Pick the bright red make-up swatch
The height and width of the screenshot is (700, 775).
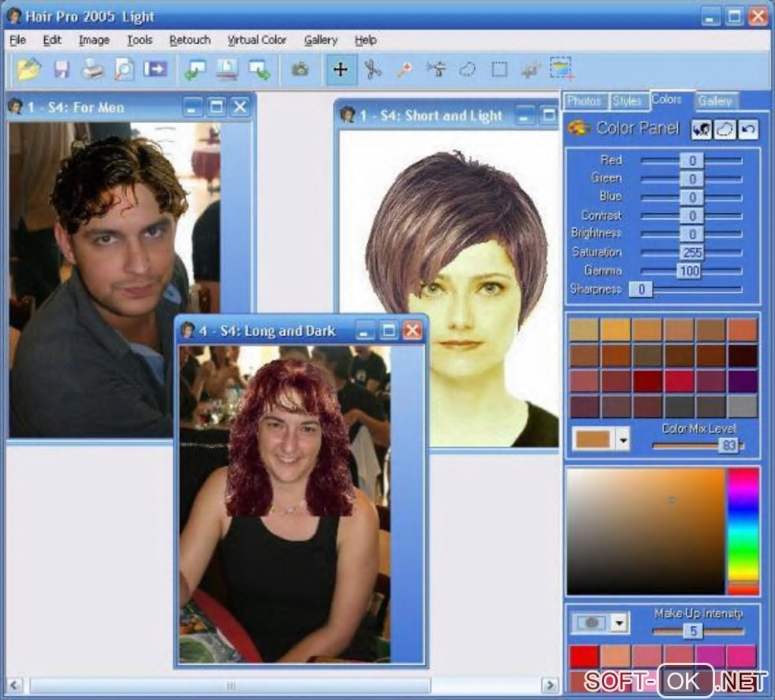(585, 657)
